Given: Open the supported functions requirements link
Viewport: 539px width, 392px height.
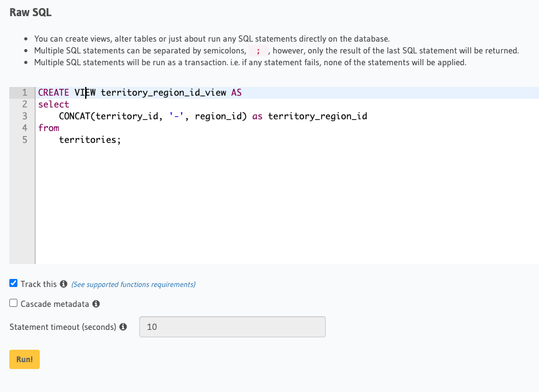Looking at the screenshot, I should click(x=133, y=285).
